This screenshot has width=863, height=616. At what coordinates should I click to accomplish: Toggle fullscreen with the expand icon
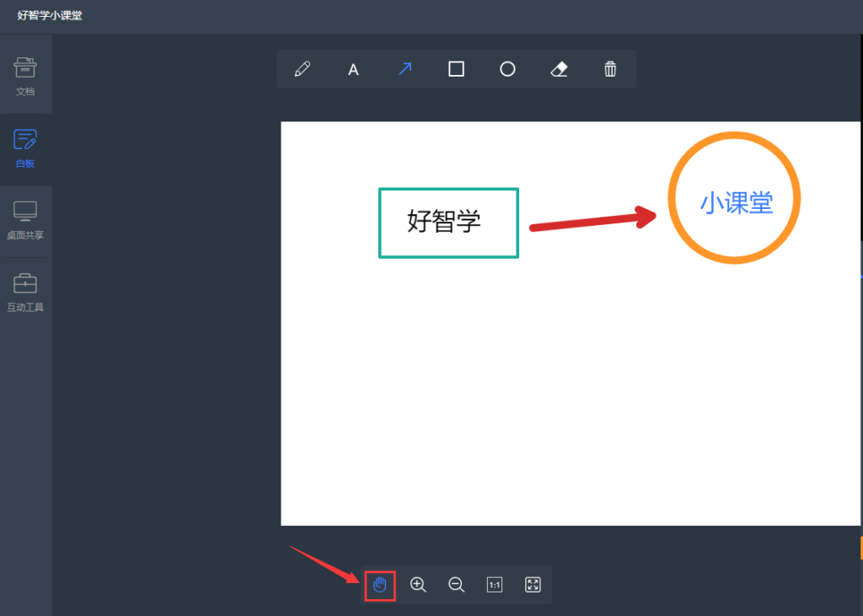click(533, 585)
